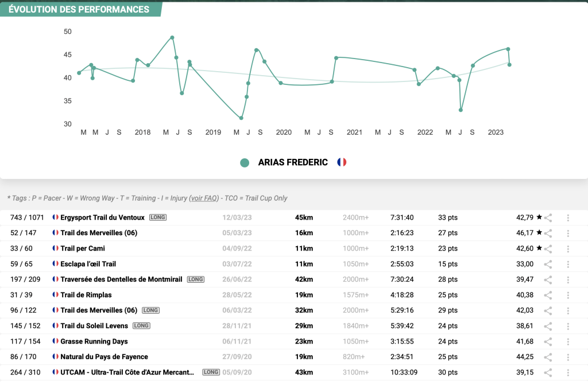588x382 pixels.
Task: Click the highest peak point on chart
Action: pos(172,37)
